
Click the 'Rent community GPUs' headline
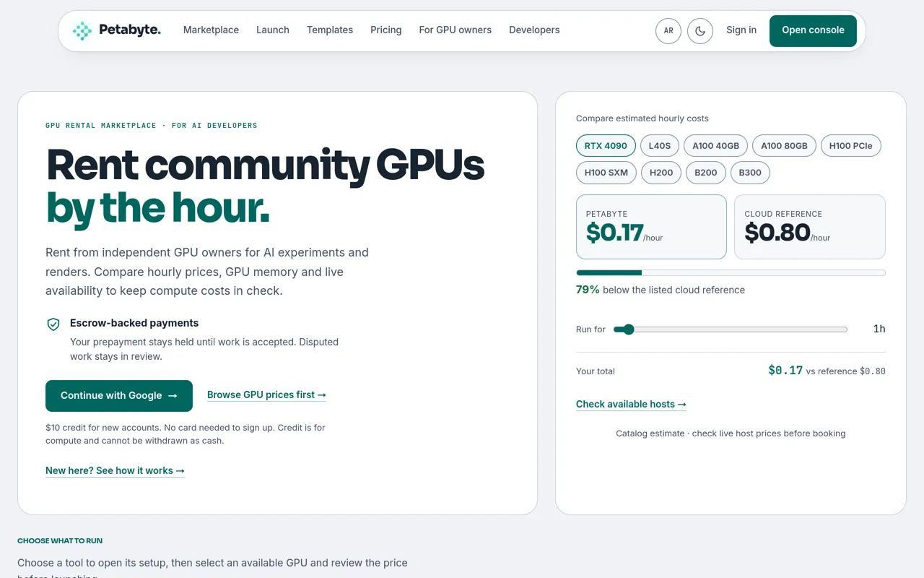265,165
